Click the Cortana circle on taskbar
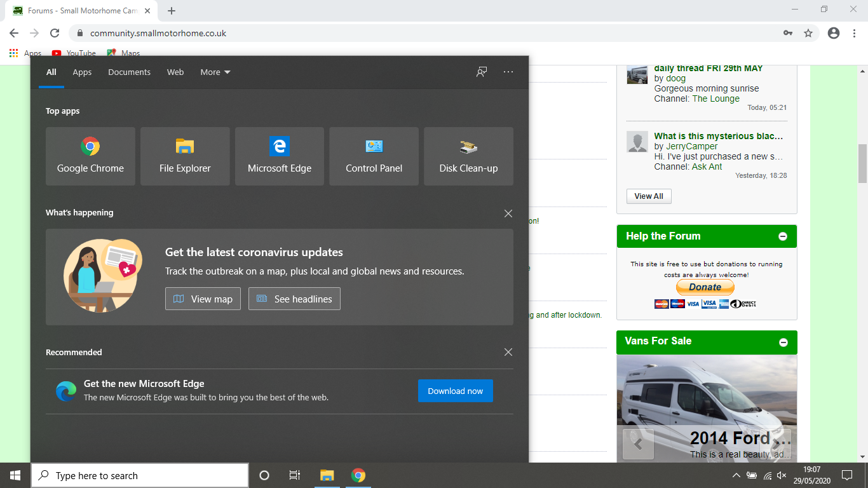868x488 pixels. (x=264, y=475)
